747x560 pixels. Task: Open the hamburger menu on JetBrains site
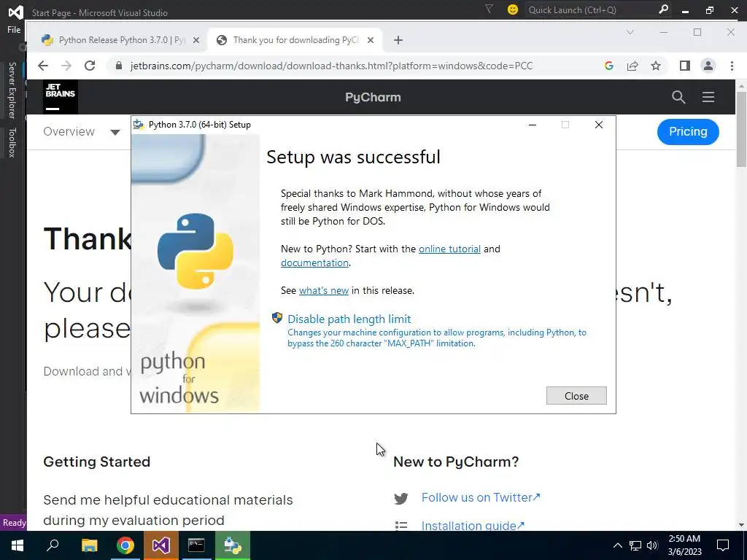708,97
